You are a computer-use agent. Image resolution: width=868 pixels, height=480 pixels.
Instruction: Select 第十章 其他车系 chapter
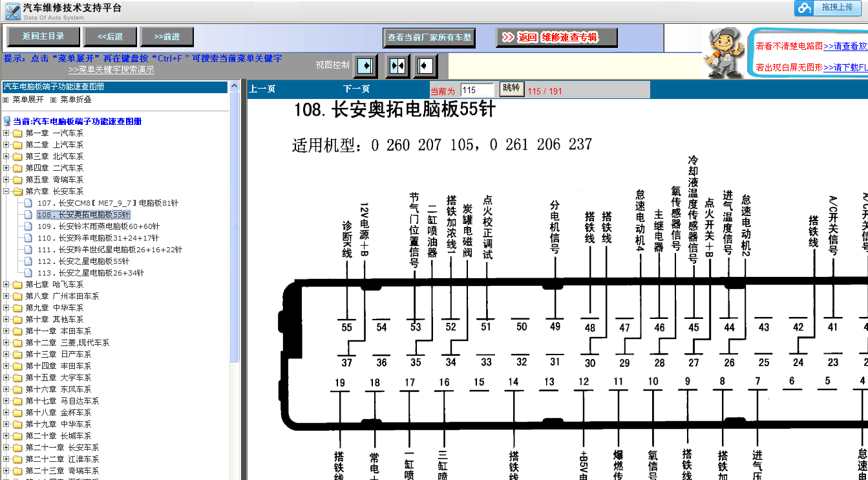[54, 320]
